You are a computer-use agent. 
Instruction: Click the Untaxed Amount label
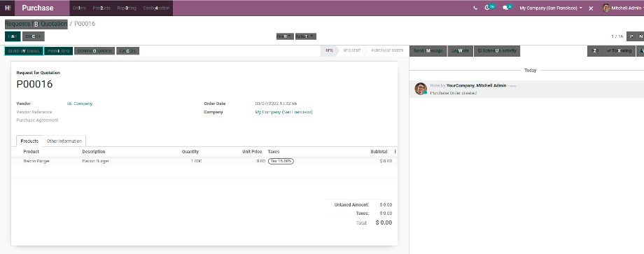(x=351, y=205)
